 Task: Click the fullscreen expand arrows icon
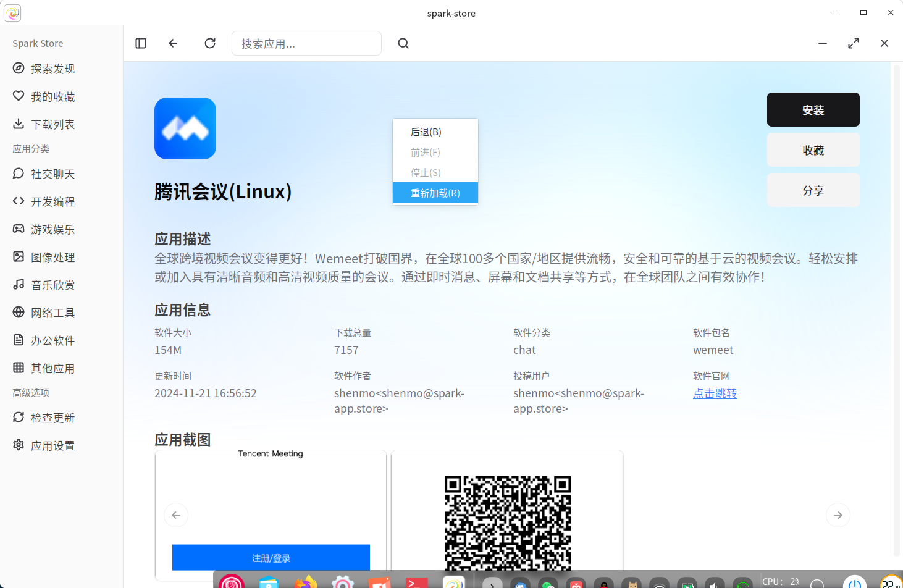coord(854,43)
